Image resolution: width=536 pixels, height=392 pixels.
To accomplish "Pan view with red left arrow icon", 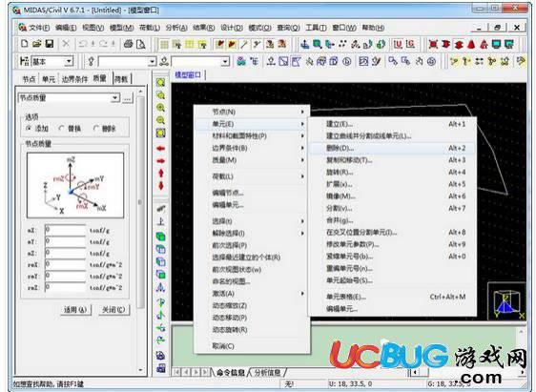I will pos(161,149).
